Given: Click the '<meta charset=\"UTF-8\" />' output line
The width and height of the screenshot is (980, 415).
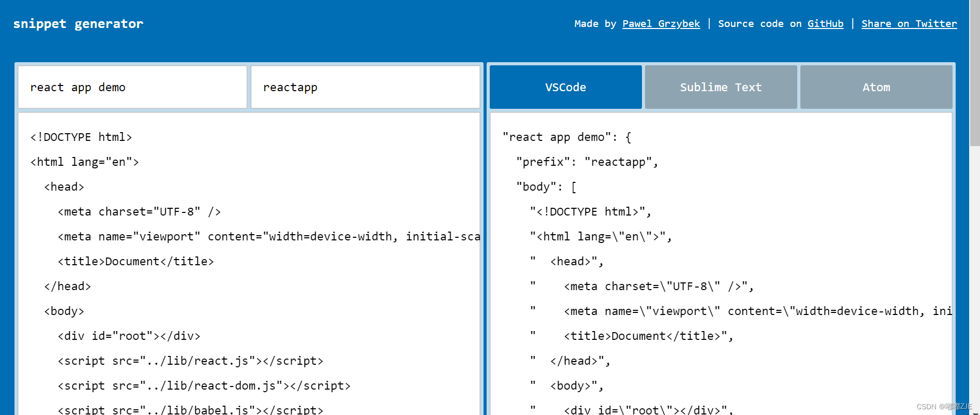Looking at the screenshot, I should (642, 287).
